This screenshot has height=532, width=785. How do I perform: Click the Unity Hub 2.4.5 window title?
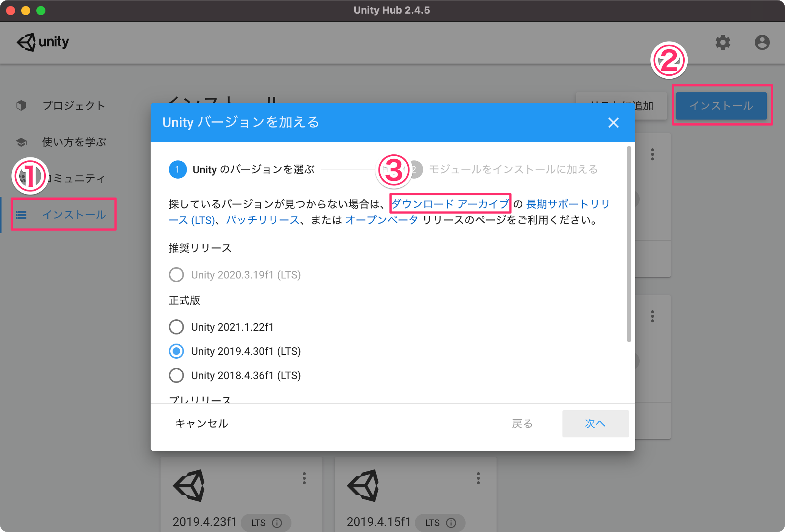(392, 10)
